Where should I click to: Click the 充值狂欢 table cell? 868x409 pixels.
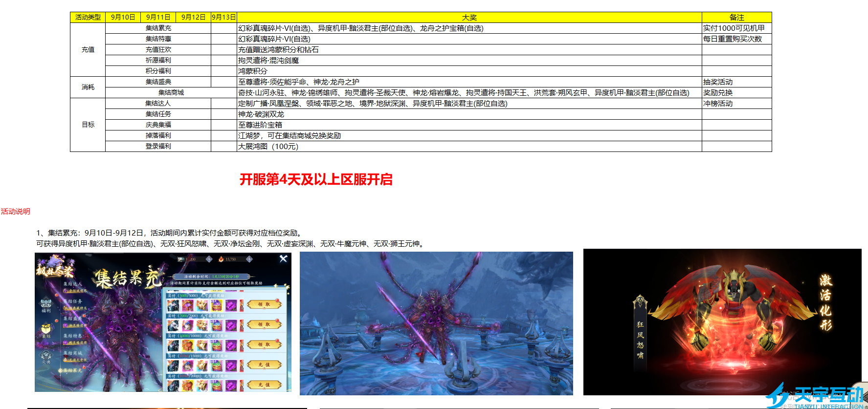point(158,49)
